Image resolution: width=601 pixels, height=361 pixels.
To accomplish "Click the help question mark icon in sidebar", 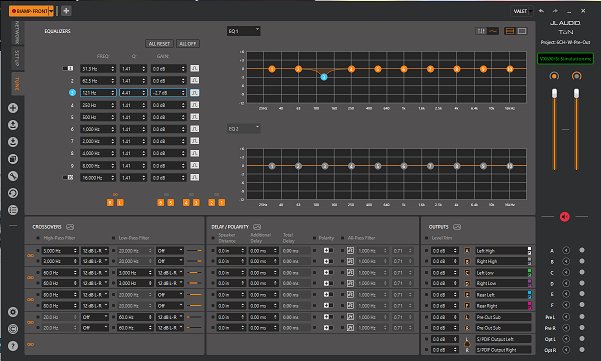I will [13, 346].
